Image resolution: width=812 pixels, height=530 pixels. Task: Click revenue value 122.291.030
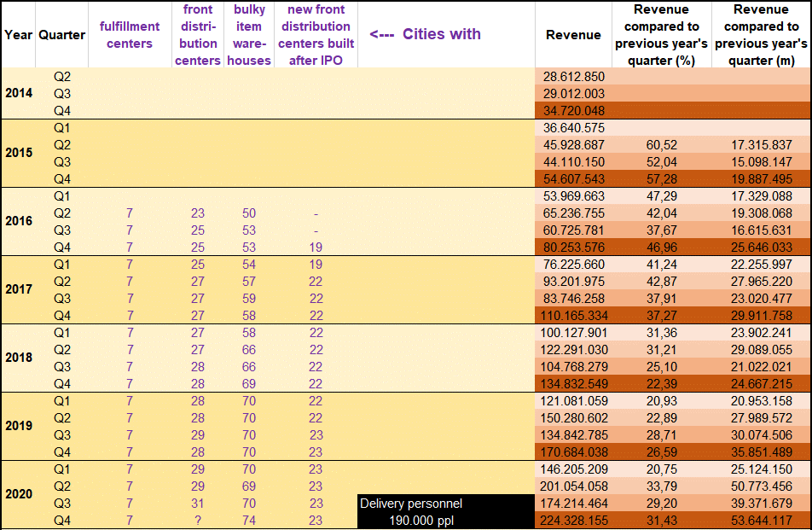(x=574, y=350)
